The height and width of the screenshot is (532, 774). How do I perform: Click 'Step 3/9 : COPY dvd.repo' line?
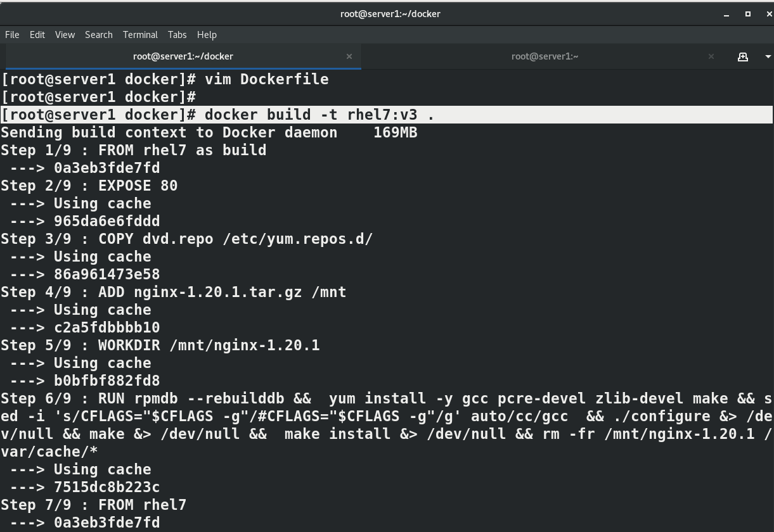tap(187, 239)
